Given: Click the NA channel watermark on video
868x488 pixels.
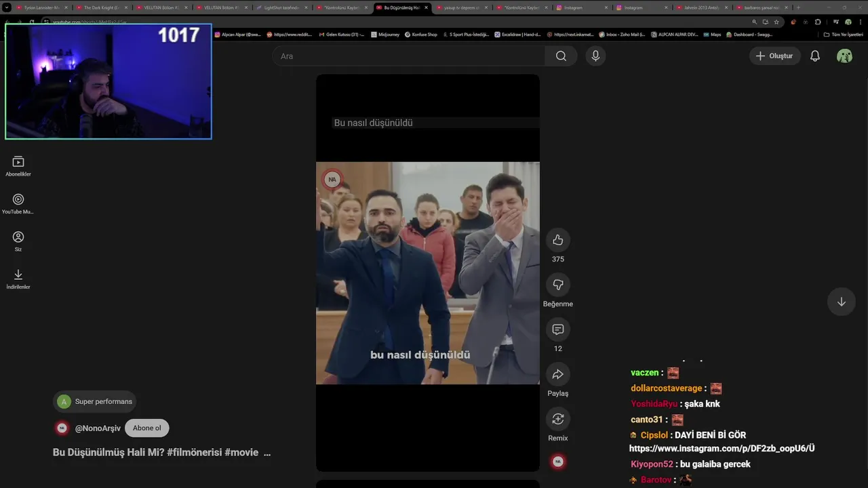Looking at the screenshot, I should pos(332,180).
